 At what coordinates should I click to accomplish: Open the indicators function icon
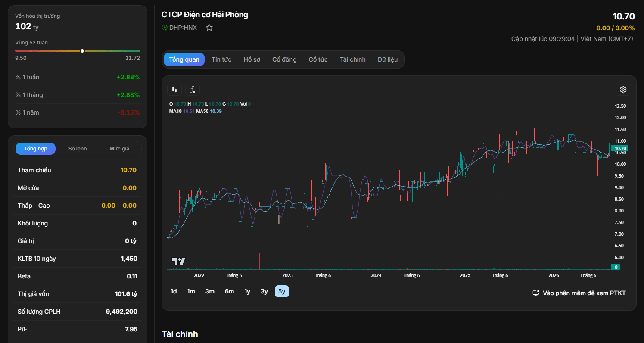(x=193, y=90)
